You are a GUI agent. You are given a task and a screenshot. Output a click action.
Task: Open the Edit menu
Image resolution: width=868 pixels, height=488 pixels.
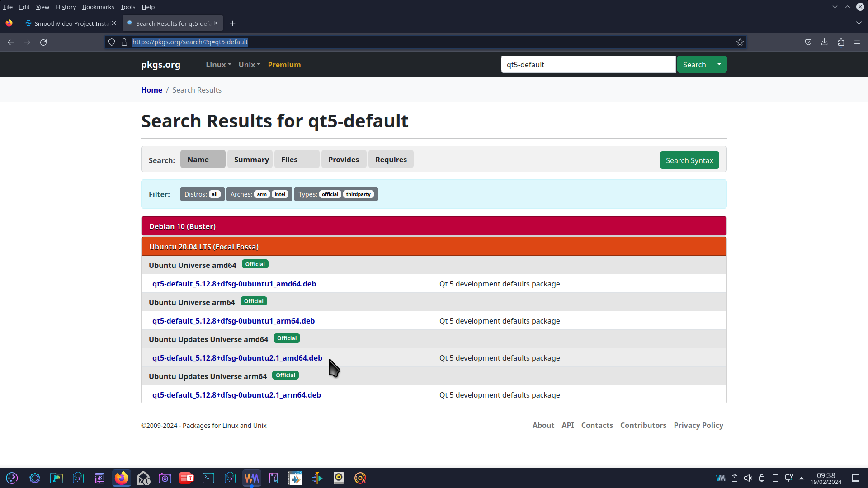[x=24, y=7]
